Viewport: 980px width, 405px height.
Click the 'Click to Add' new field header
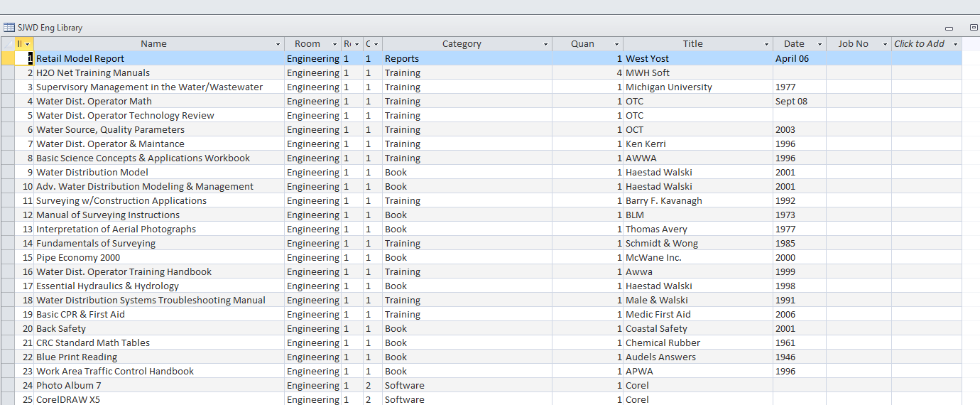click(x=919, y=44)
